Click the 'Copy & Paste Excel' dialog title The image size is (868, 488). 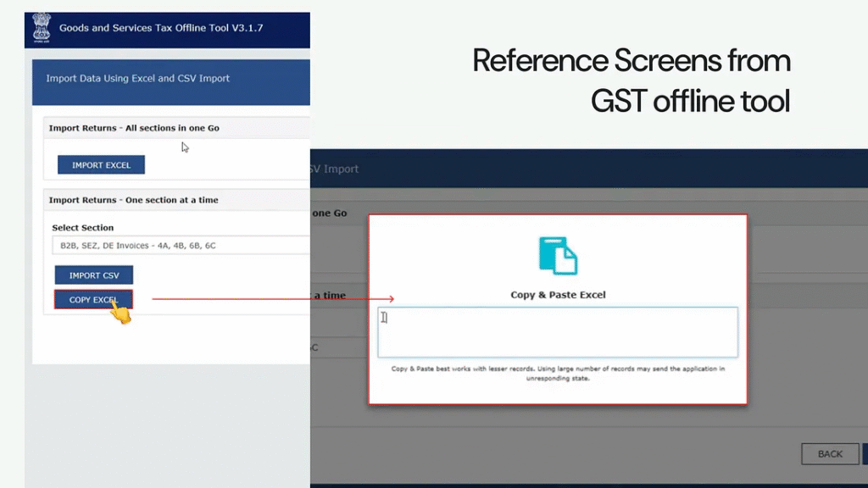point(558,295)
